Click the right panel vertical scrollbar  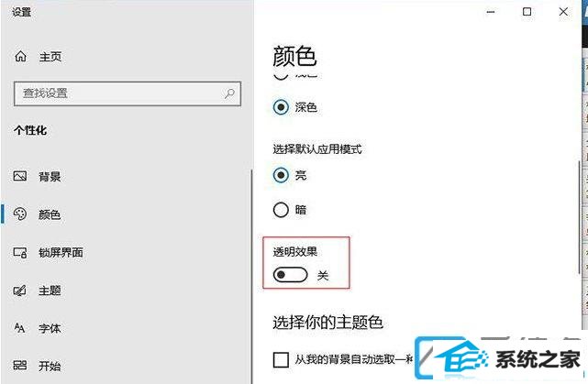coord(580,217)
